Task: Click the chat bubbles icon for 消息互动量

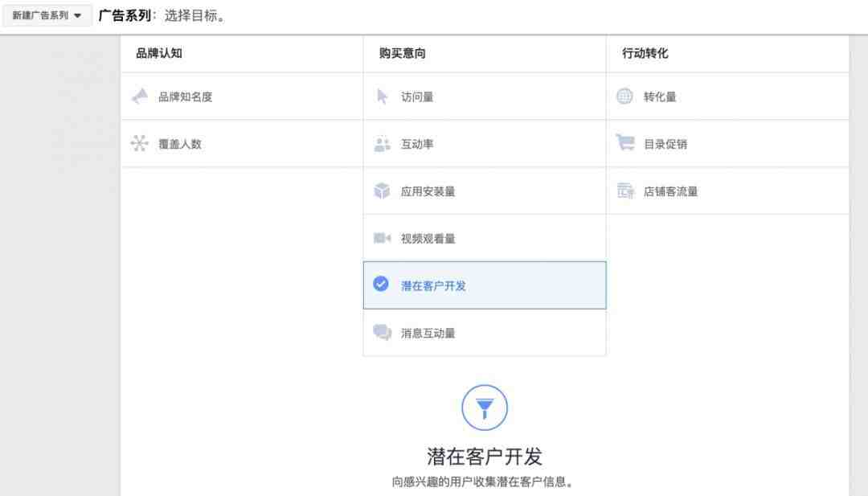Action: 382,333
